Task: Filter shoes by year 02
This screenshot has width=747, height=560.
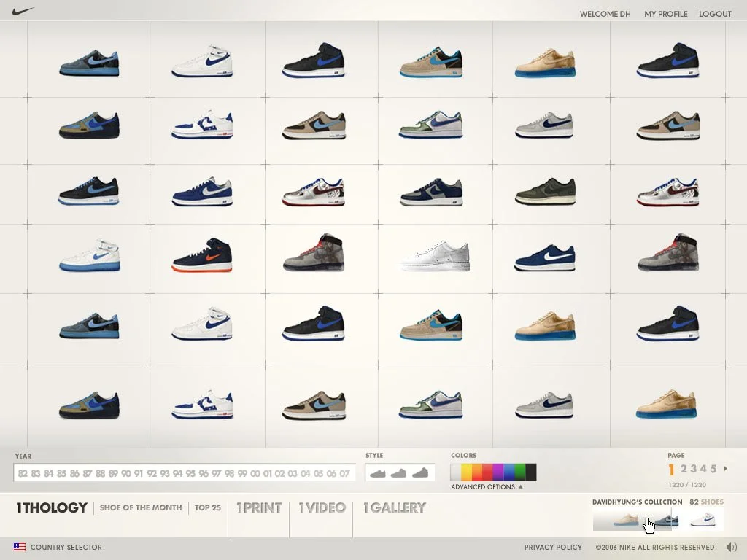Action: (x=279, y=474)
